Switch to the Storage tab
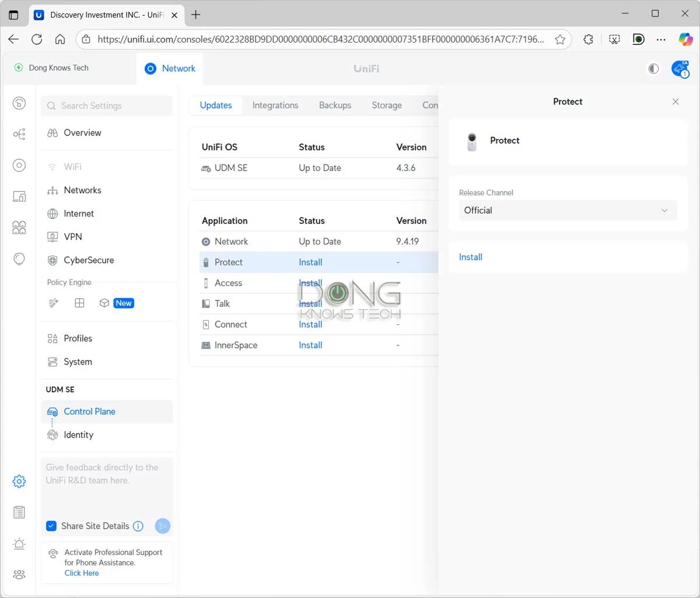Viewport: 700px width, 598px height. pyautogui.click(x=387, y=105)
